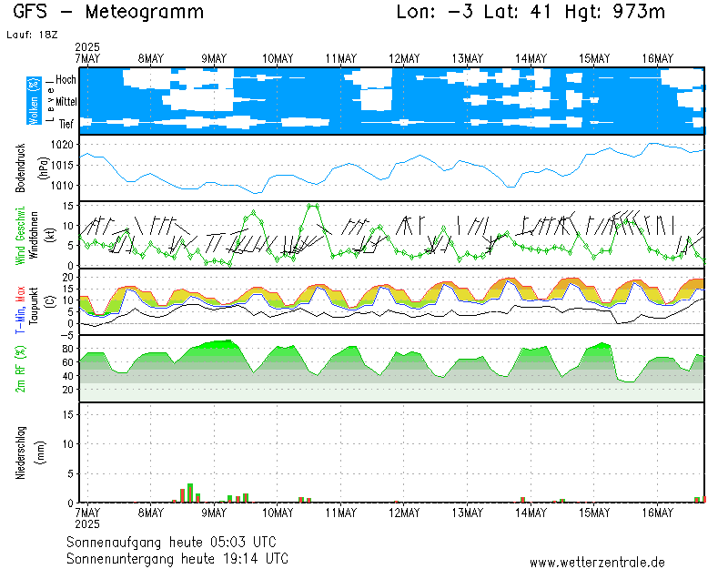The height and width of the screenshot is (569, 728).
Task: Click "Sonnenaufgang heute 05:03 UTC" line
Action: click(x=171, y=542)
